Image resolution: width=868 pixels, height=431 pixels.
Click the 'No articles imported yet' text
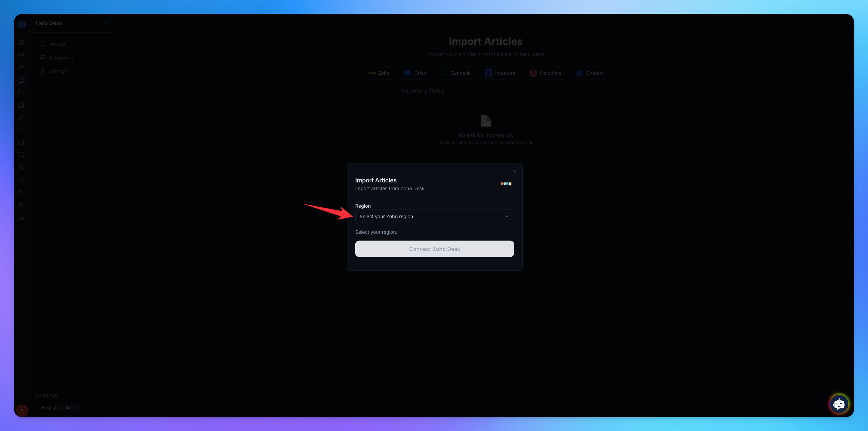[x=486, y=135]
